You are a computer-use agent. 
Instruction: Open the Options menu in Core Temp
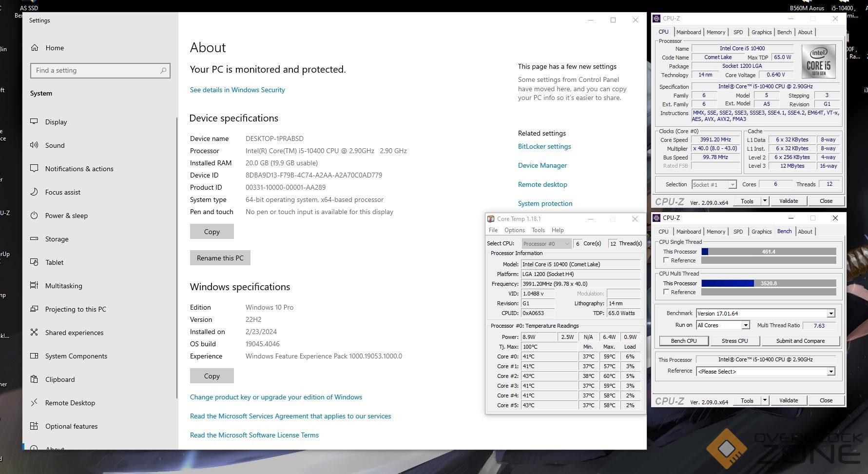coord(514,230)
